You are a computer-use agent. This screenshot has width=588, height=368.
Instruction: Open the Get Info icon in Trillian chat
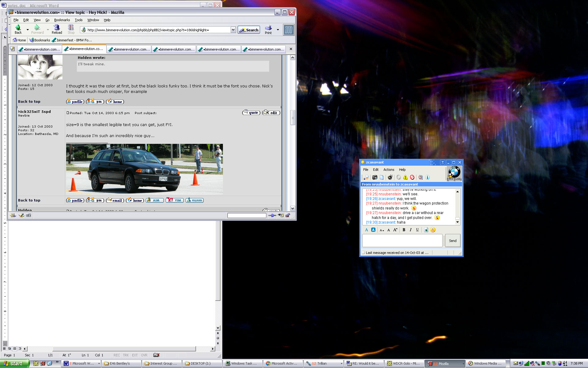[366, 177]
